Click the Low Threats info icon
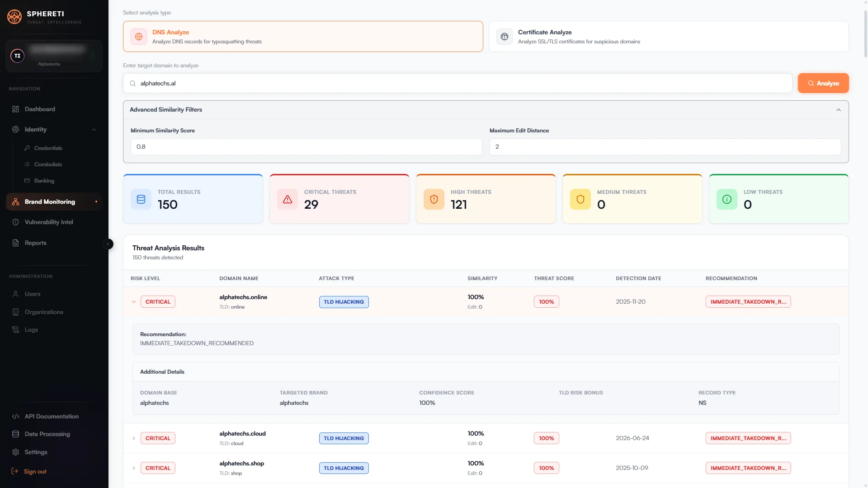Screen dimensions: 868x488 [727, 199]
